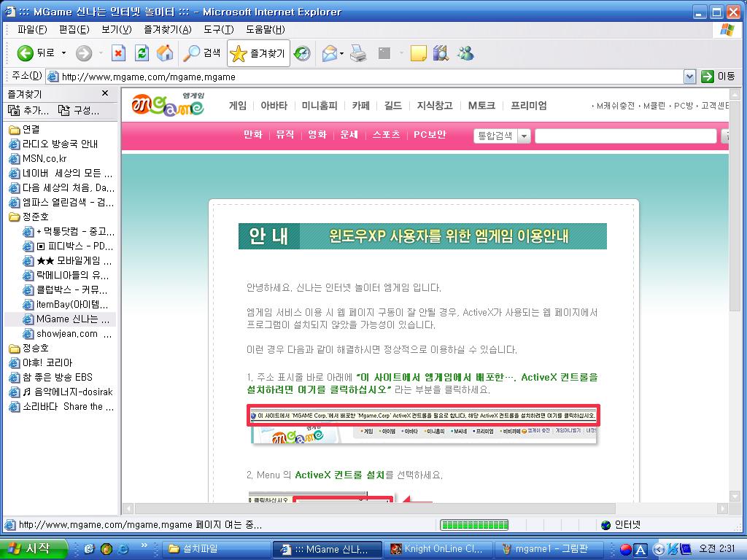The height and width of the screenshot is (560, 747).
Task: Click the 뮤직 link in the pink bar
Action: [x=285, y=135]
